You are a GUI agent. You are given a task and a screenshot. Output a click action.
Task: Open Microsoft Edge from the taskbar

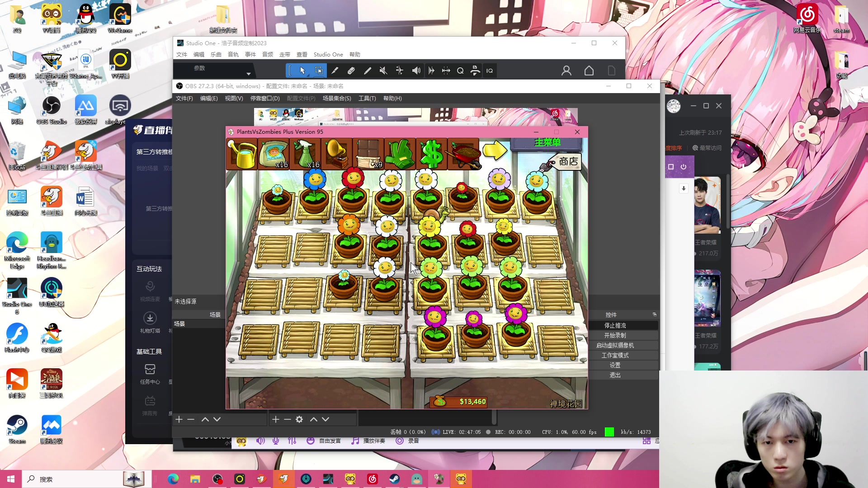pyautogui.click(x=173, y=479)
